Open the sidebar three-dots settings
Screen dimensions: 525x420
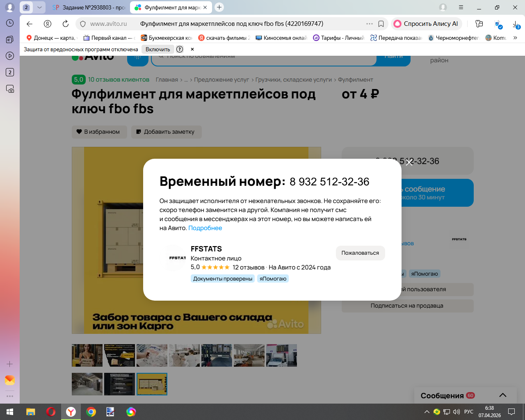pyautogui.click(x=10, y=396)
